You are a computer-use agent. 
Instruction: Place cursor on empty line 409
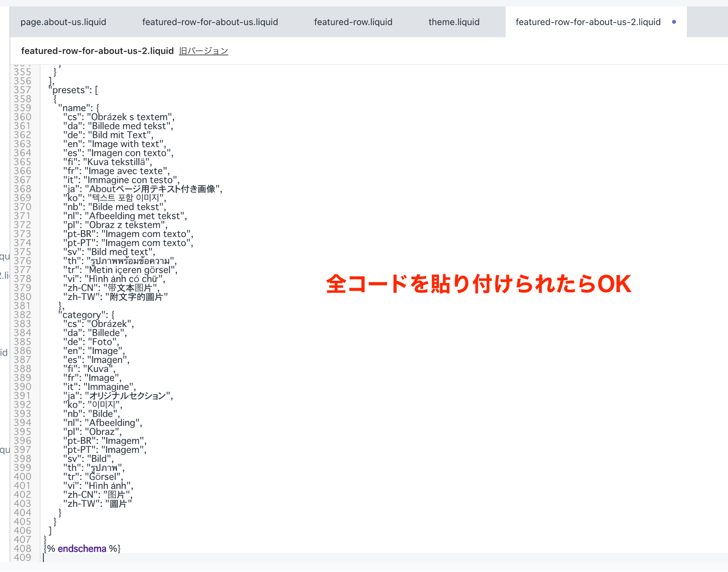coord(219,557)
